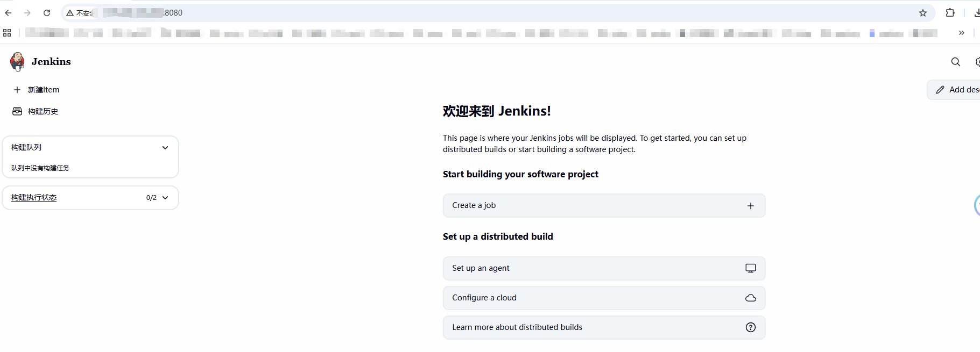Open the Jenkins home title link
The height and width of the screenshot is (352, 980).
pyautogui.click(x=51, y=62)
